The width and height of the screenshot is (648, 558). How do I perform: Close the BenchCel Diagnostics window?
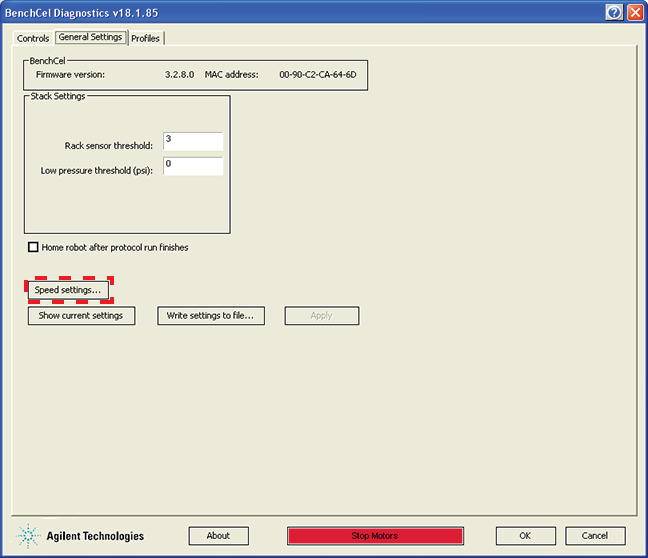pos(634,12)
